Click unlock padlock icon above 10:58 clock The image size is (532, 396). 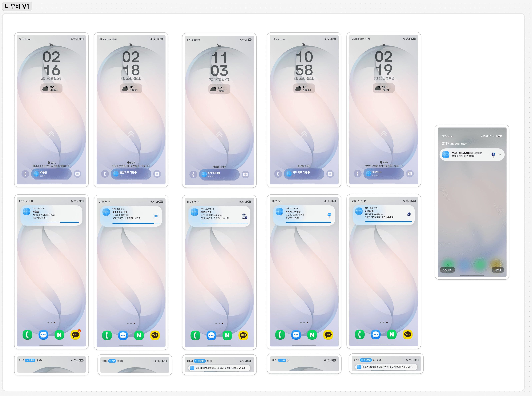tap(304, 45)
